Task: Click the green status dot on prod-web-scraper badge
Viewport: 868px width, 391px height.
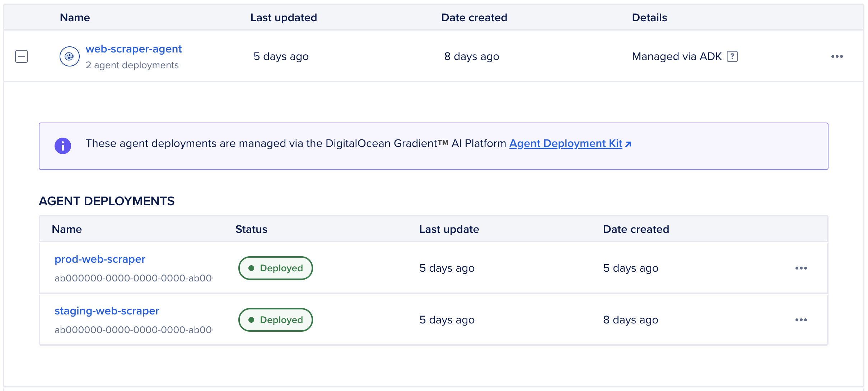Action: [x=252, y=268]
